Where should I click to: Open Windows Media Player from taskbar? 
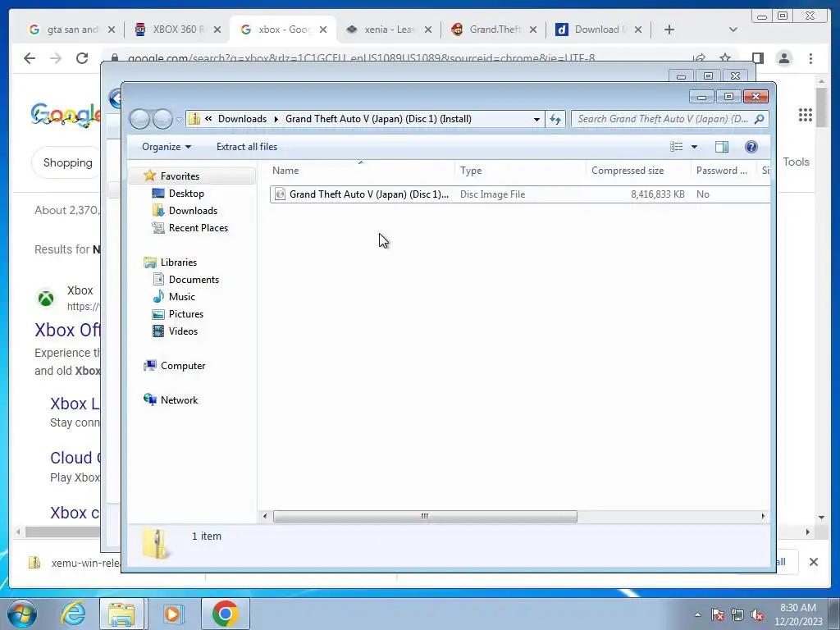[x=172, y=614]
